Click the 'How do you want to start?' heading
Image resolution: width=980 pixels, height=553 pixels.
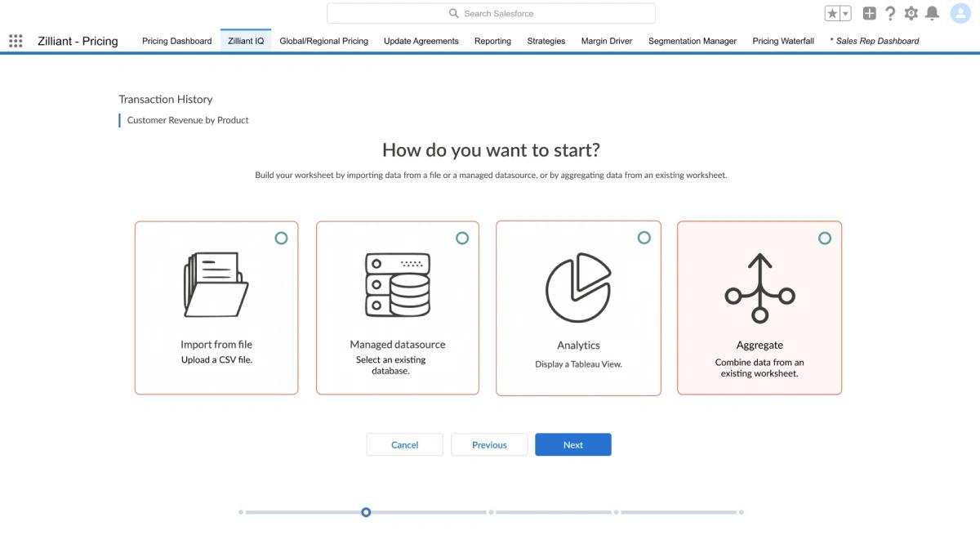point(491,150)
